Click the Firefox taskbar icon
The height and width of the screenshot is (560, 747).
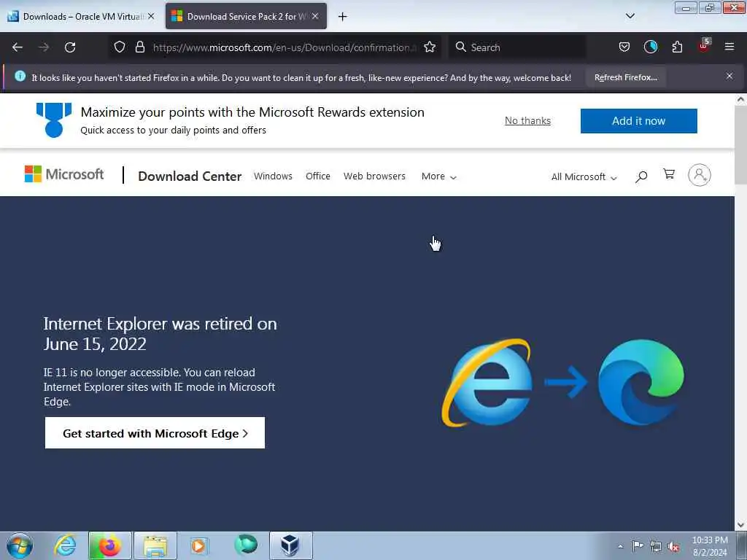tap(109, 545)
